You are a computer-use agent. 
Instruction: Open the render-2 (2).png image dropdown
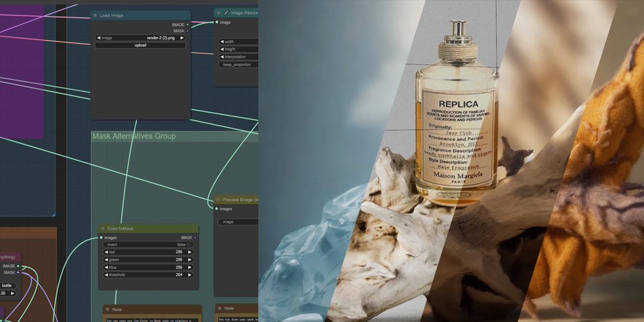tap(140, 38)
